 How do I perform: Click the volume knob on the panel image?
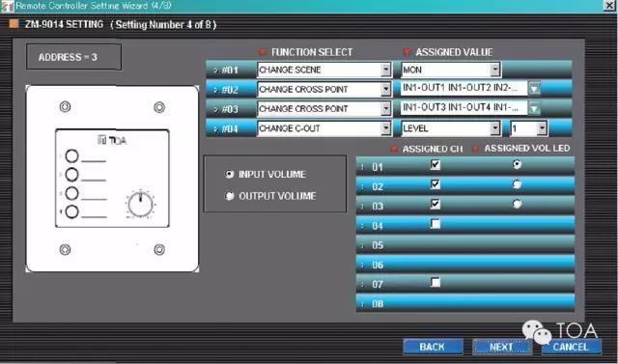[141, 205]
